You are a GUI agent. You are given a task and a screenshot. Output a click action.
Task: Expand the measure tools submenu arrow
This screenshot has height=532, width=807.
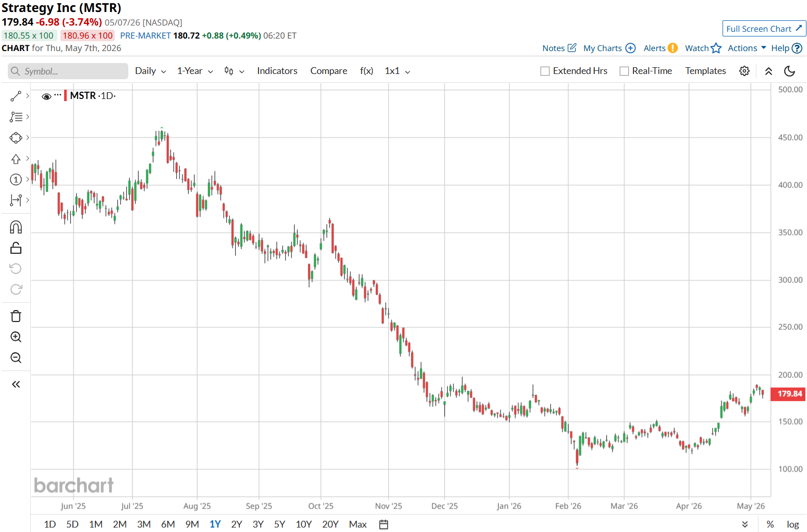(28, 200)
